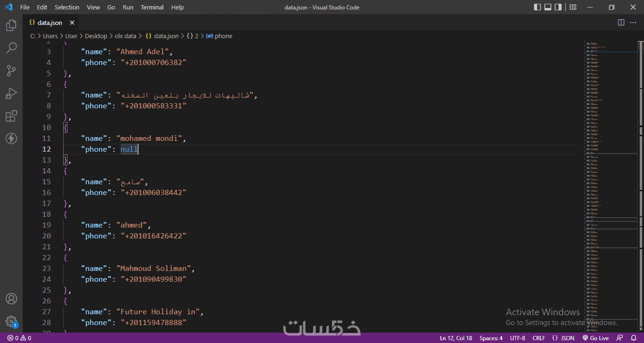The height and width of the screenshot is (343, 644).
Task: Click the phone value +201016426422
Action: [x=154, y=236]
